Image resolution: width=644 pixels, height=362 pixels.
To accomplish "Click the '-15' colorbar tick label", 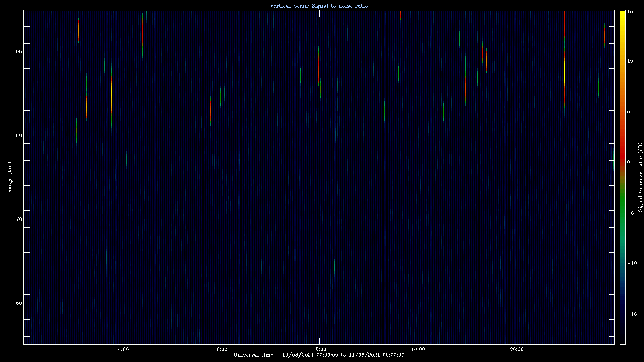I will [632, 314].
